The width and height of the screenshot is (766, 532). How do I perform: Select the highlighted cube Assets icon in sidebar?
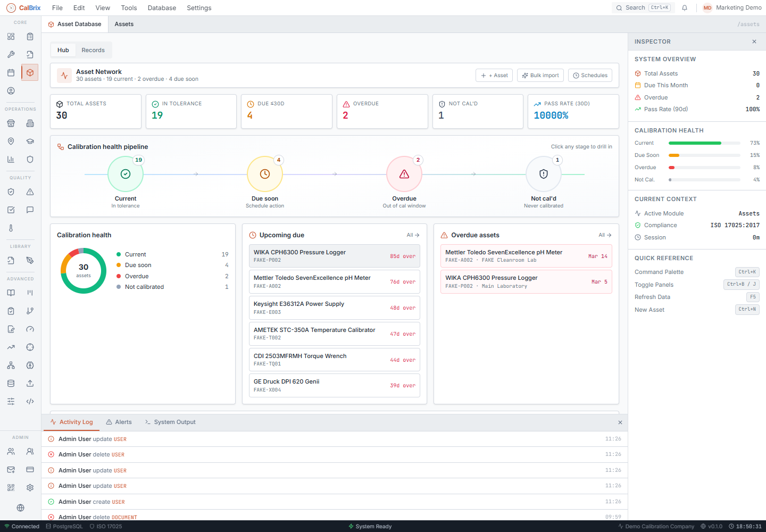click(30, 72)
